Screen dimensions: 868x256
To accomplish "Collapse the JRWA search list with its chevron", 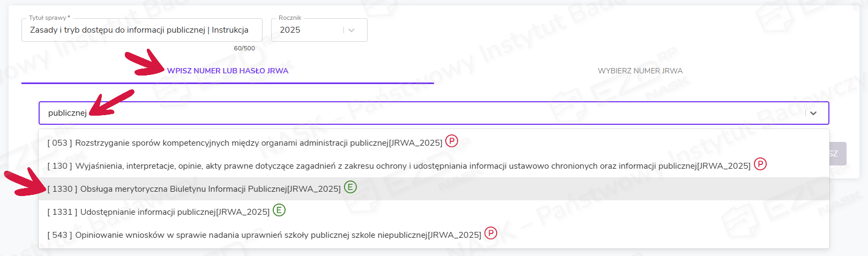I will [813, 113].
